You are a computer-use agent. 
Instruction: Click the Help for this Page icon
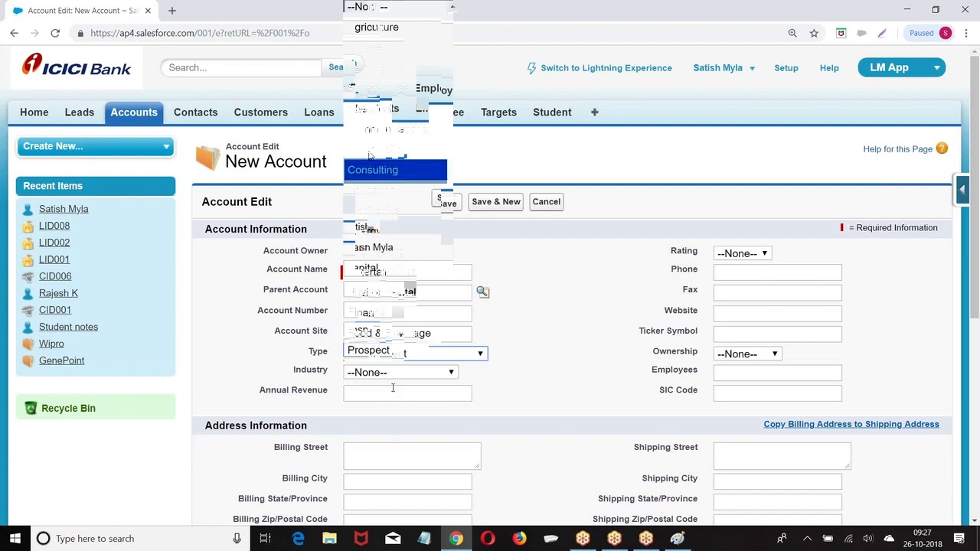pos(942,148)
